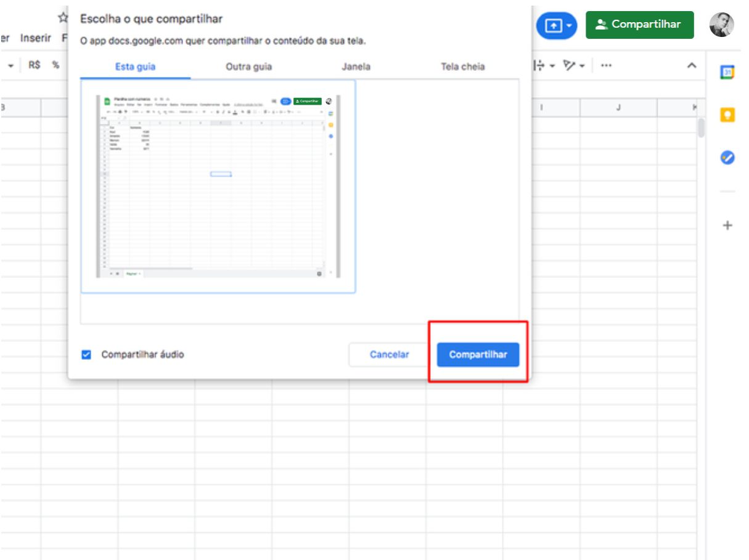This screenshot has width=749, height=560.
Task: Switch to the Tela cheia tab
Action: click(462, 67)
